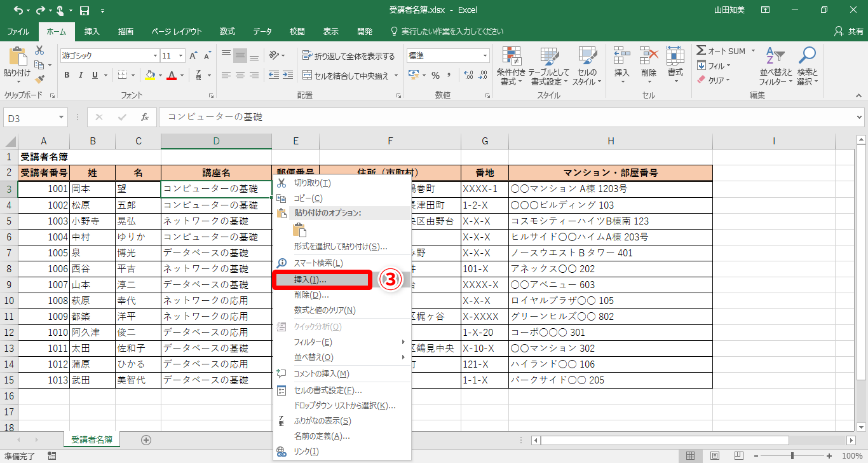Image resolution: width=868 pixels, height=463 pixels.
Task: Click the percent style icon
Action: coord(435,75)
